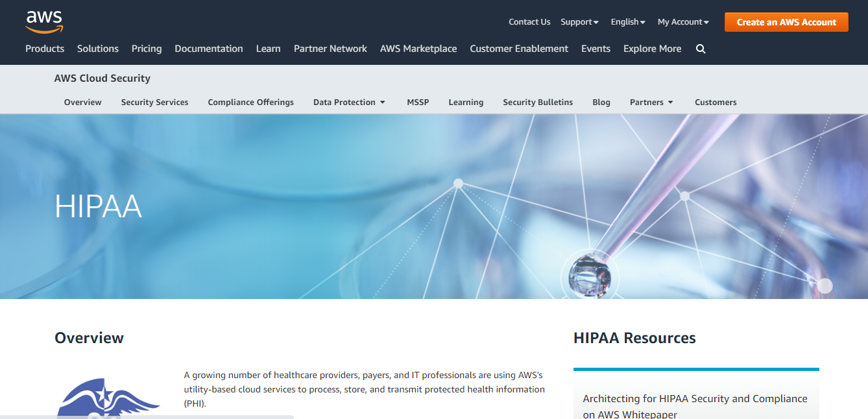Image resolution: width=868 pixels, height=419 pixels.
Task: Select the Learning tab
Action: (x=466, y=102)
